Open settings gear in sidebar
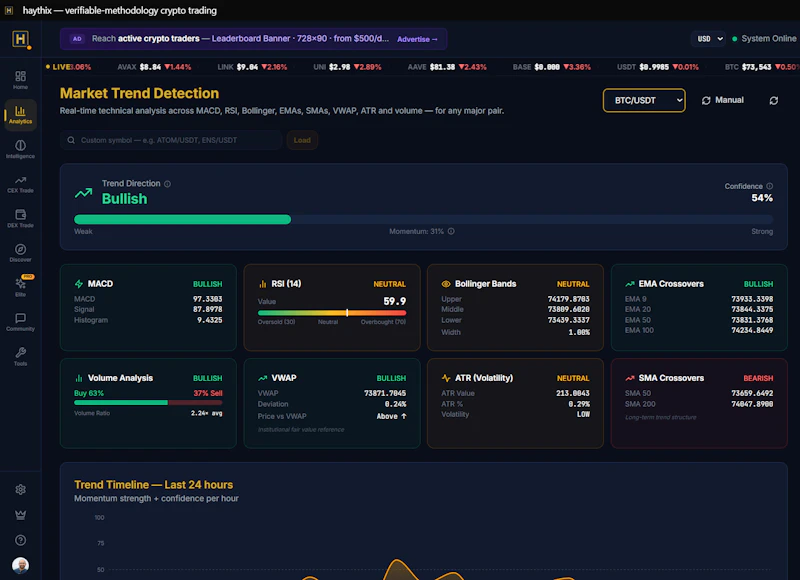 (20, 490)
